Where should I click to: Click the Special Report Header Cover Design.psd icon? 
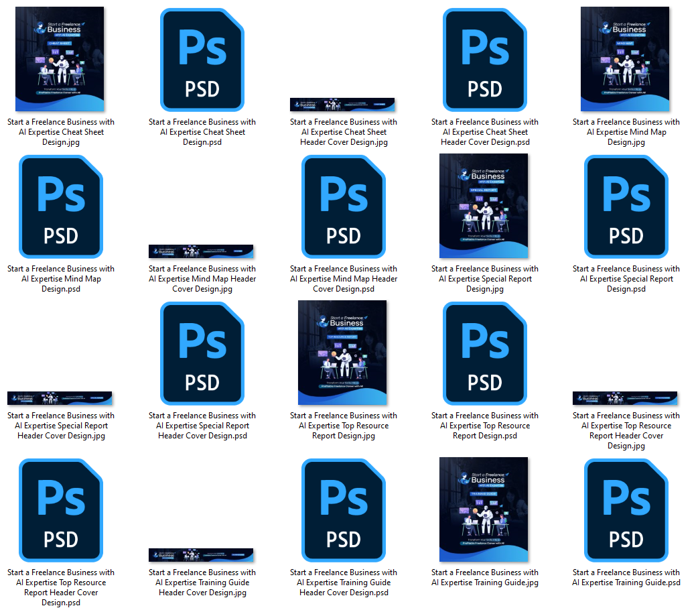[x=202, y=353]
